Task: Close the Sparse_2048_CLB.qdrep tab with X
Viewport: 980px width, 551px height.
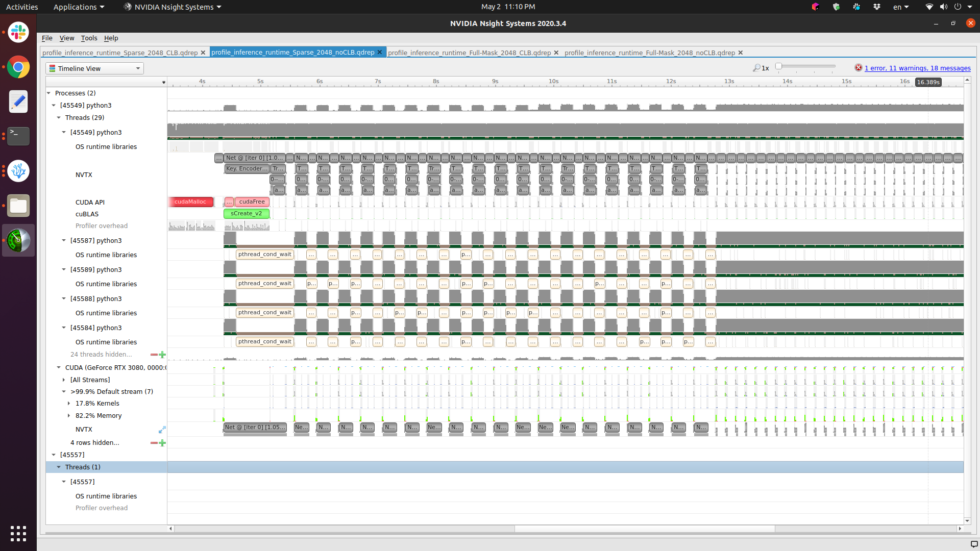Action: click(x=203, y=53)
